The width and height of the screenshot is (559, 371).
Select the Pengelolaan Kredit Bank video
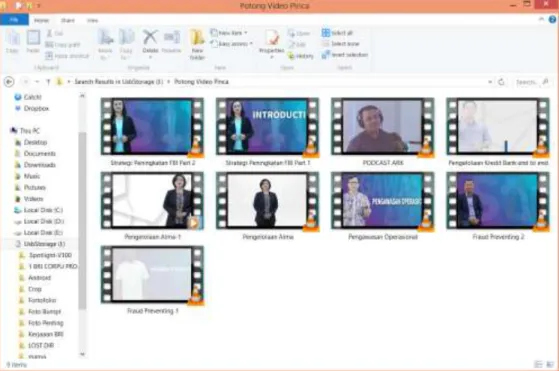[498, 132]
